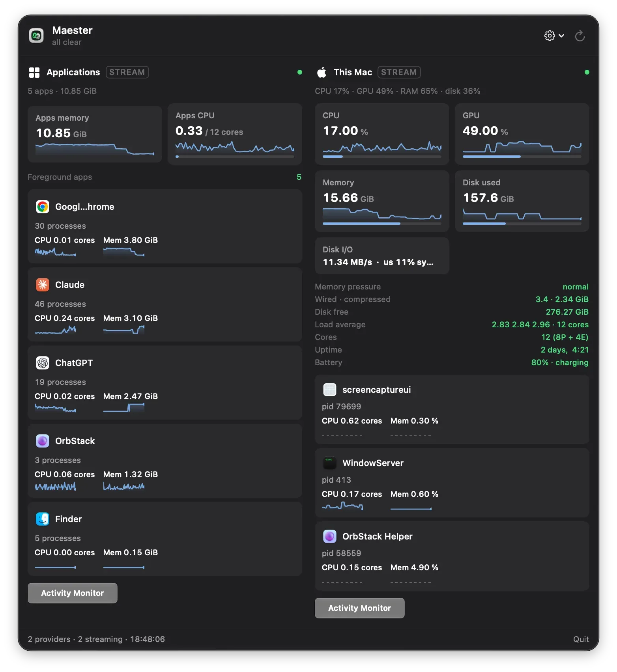
Task: Click Quit in the footer
Action: [581, 639]
